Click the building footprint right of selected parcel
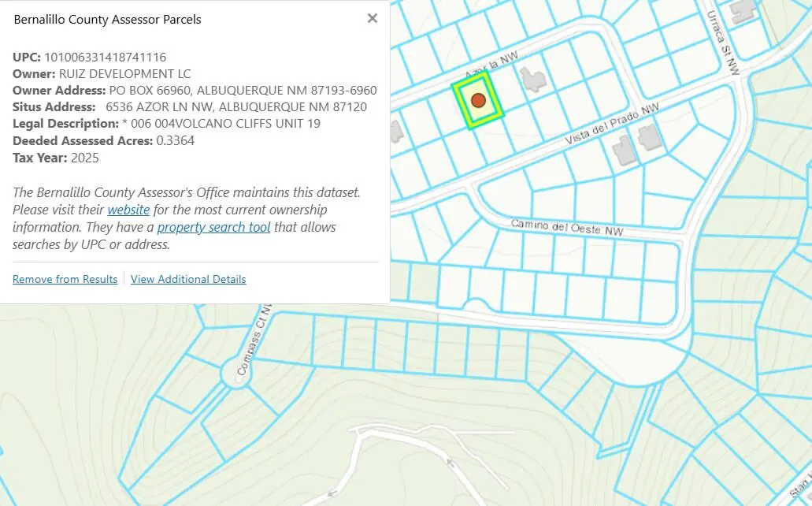Image resolution: width=812 pixels, height=506 pixels. click(533, 78)
